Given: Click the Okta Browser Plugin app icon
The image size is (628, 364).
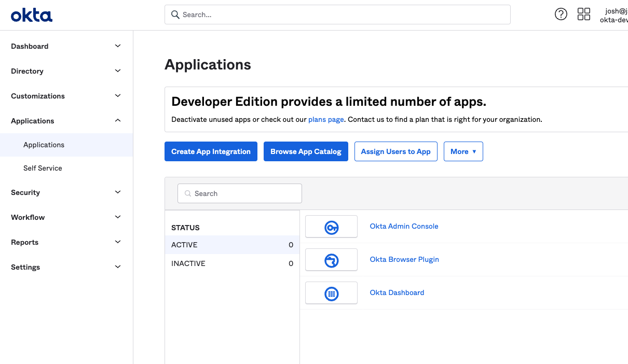Looking at the screenshot, I should [331, 260].
